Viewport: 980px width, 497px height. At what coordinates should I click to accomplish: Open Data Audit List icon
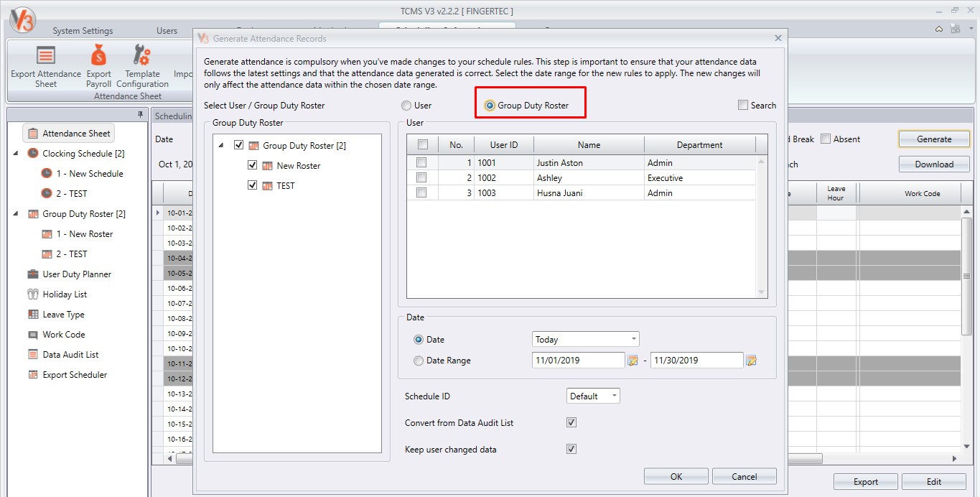[32, 355]
